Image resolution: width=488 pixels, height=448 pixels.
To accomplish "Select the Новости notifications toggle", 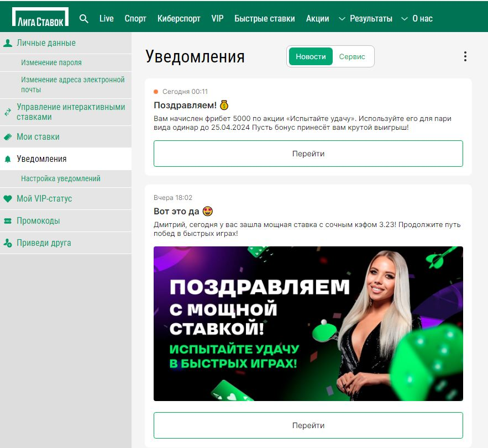I will pos(311,56).
